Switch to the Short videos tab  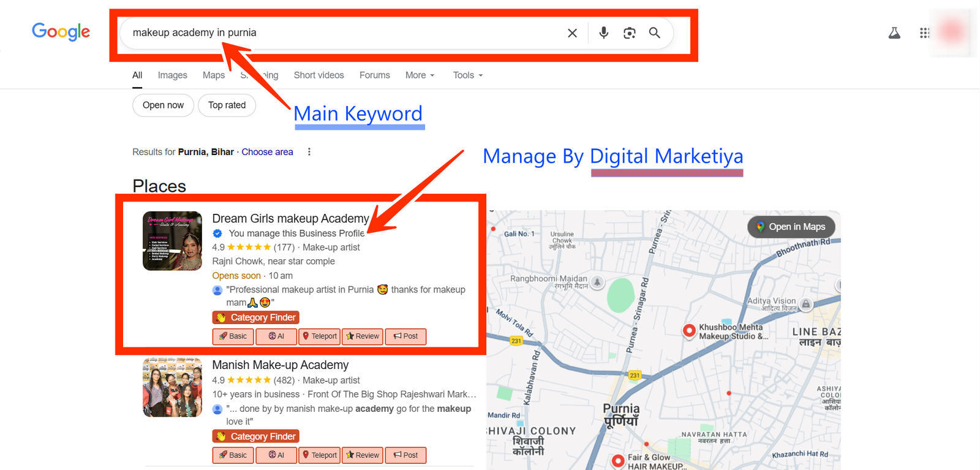coord(318,75)
